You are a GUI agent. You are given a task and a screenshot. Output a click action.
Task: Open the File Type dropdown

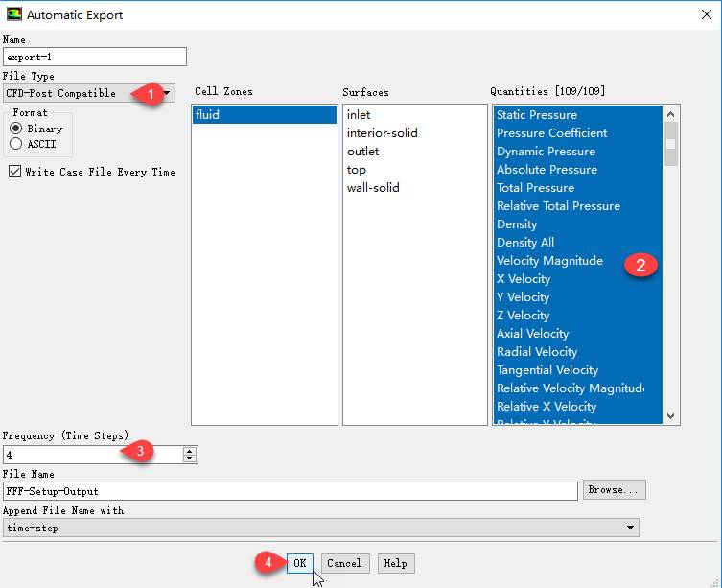(x=168, y=93)
